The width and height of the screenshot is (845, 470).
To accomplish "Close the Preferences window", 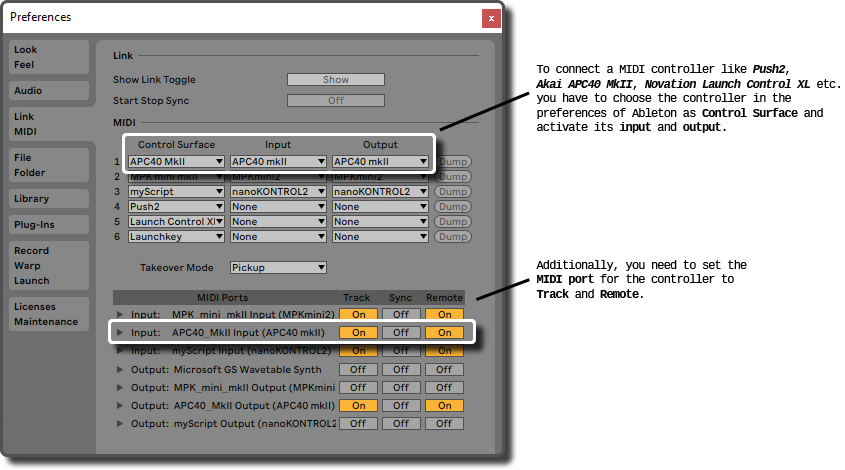I will click(491, 18).
